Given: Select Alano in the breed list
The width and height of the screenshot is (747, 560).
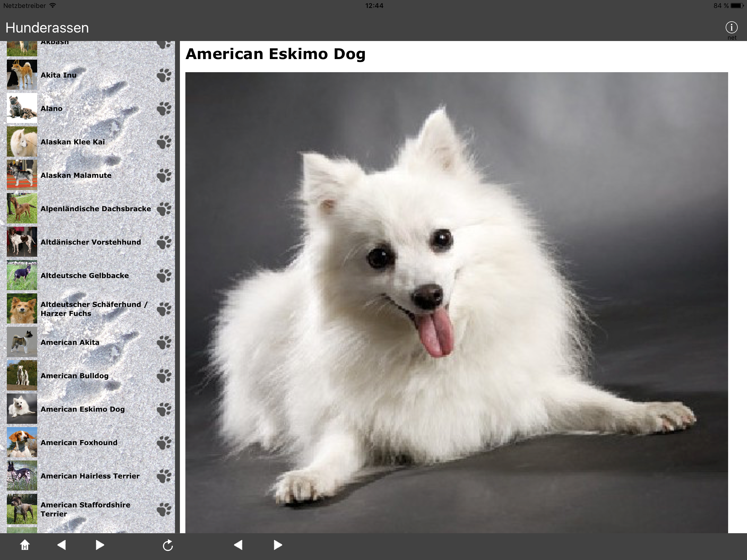Looking at the screenshot, I should [x=51, y=109].
